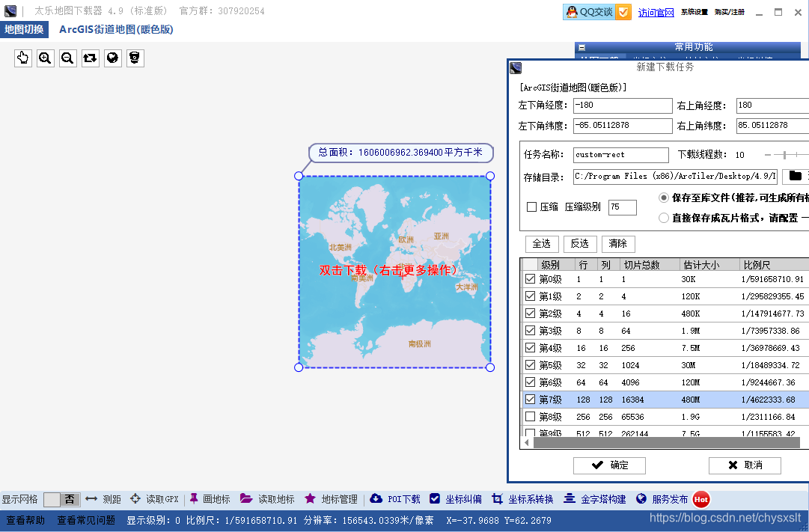
Task: Uncheck the 第3级 level checkbox
Action: (x=530, y=330)
